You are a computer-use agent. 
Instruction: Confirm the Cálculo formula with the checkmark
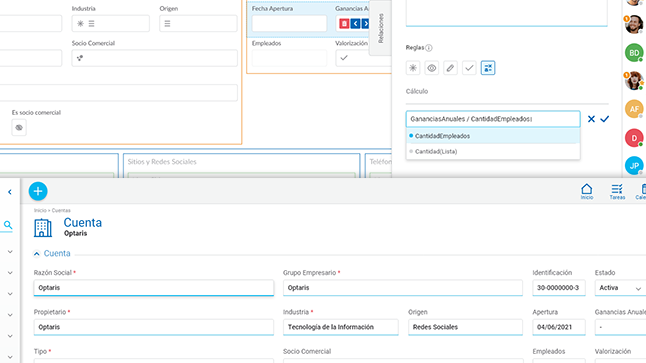(x=604, y=119)
